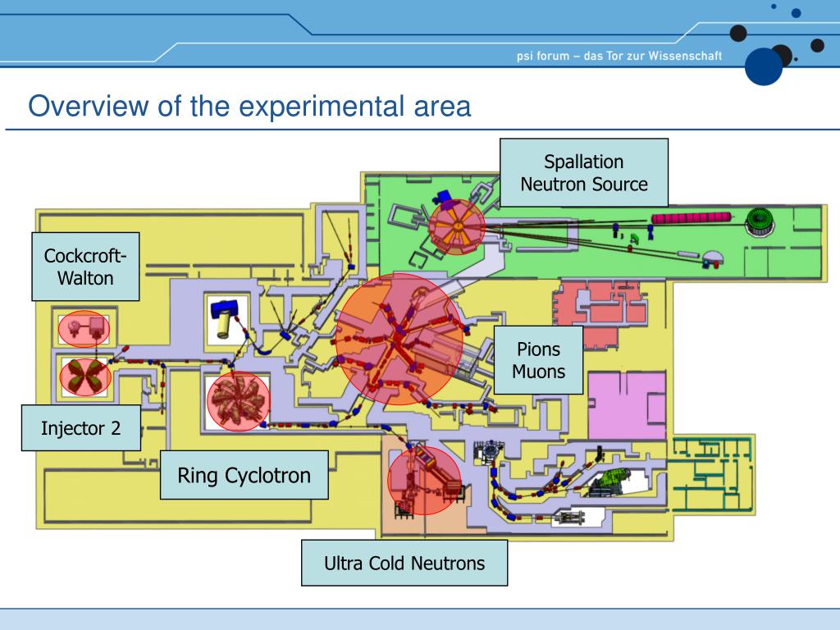Click the Cockcroft-Walton label box
840x630 pixels.
pos(85,267)
